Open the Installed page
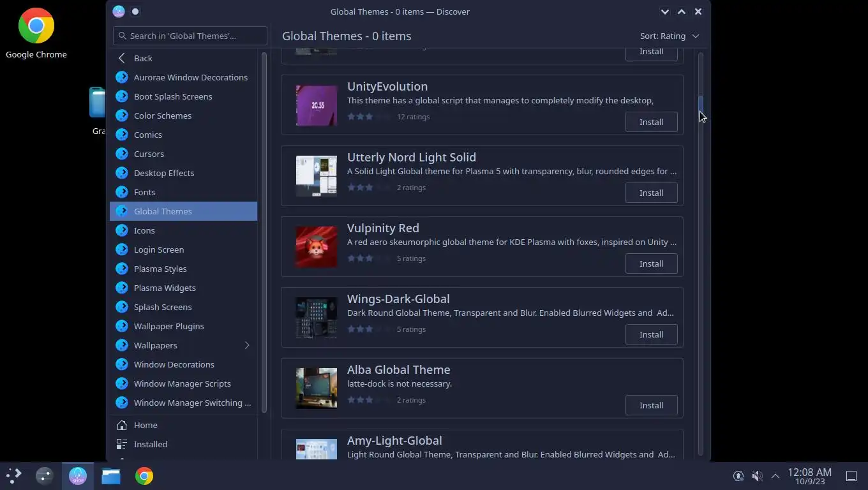This screenshot has width=868, height=490. (184, 444)
